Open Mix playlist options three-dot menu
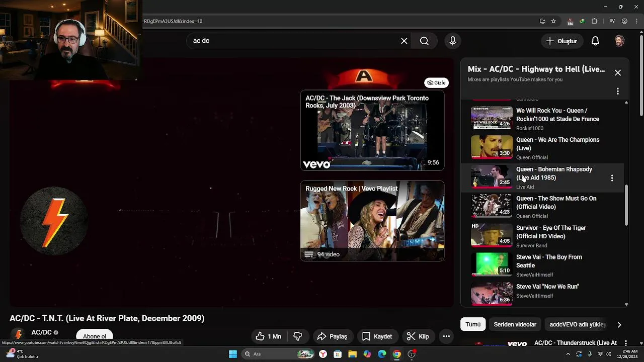Viewport: 644px width, 362px height. point(618,92)
